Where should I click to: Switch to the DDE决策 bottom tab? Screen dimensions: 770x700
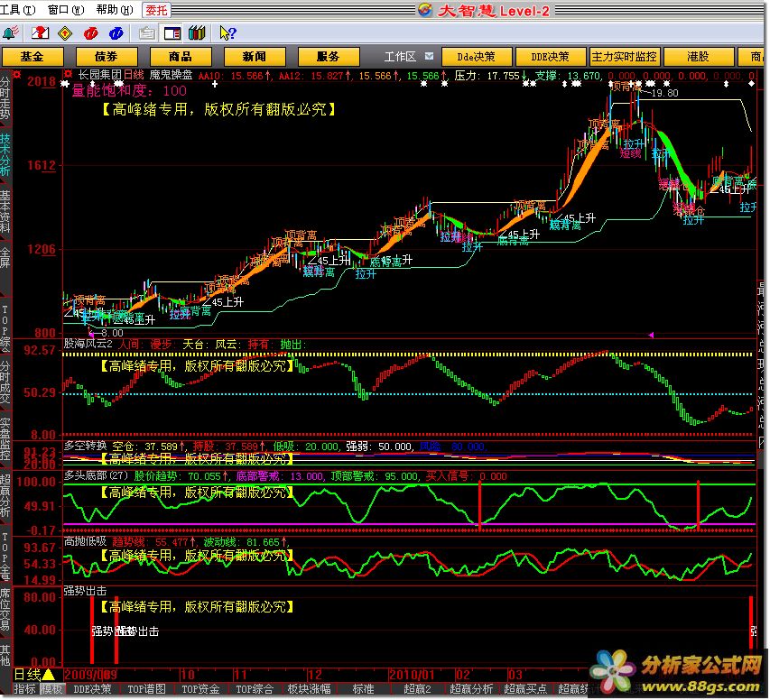coord(92,690)
